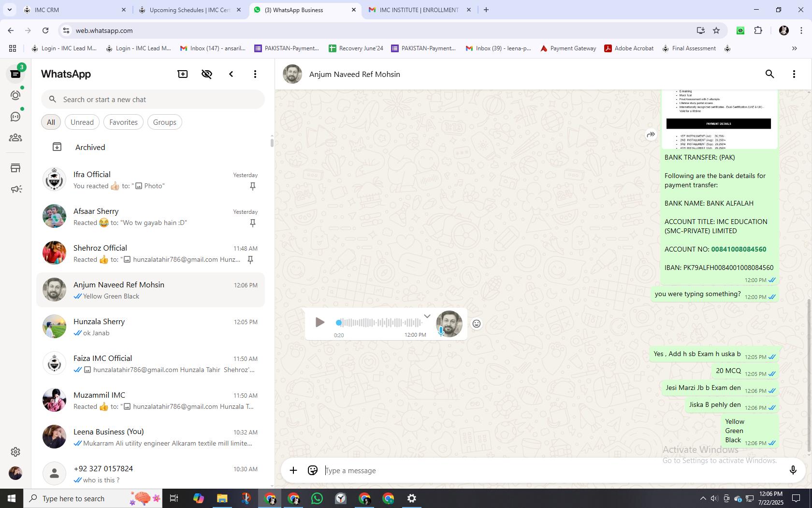Viewport: 812px width, 508px height.
Task: React to voice message with emoji icon
Action: pos(477,324)
